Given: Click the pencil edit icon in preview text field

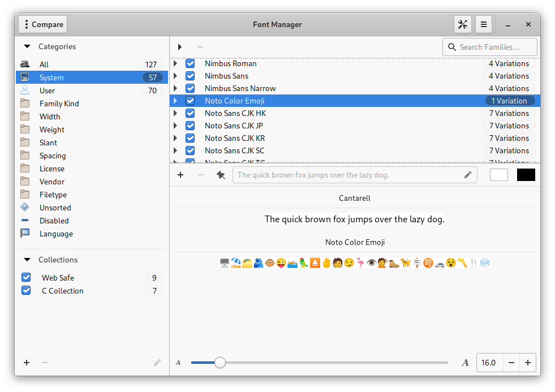Looking at the screenshot, I should point(467,175).
